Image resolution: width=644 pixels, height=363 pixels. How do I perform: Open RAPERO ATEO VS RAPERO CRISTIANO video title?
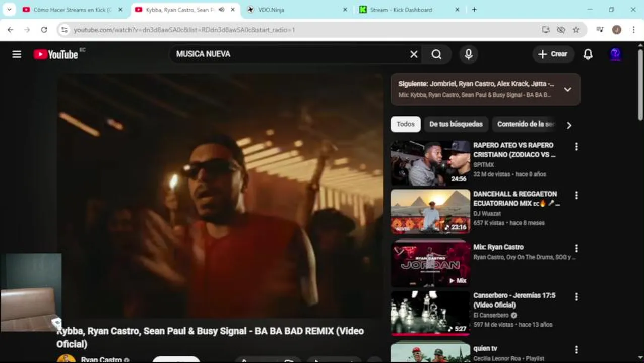tap(514, 150)
